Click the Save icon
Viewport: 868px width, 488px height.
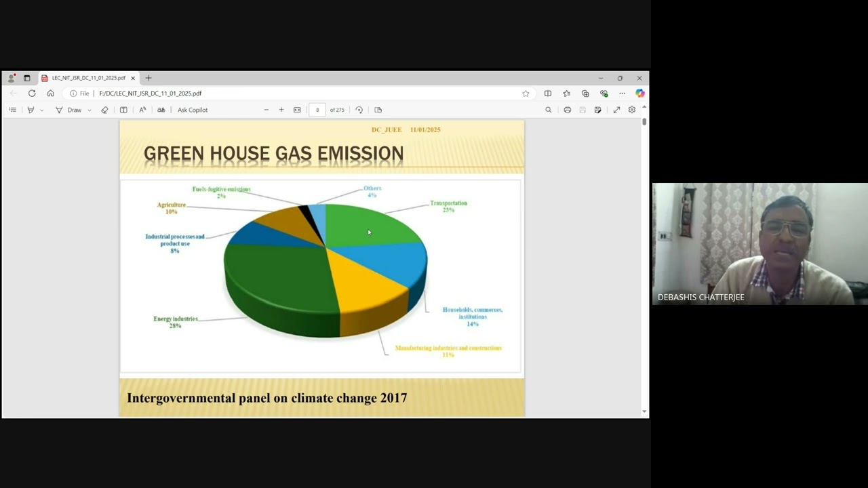click(583, 110)
